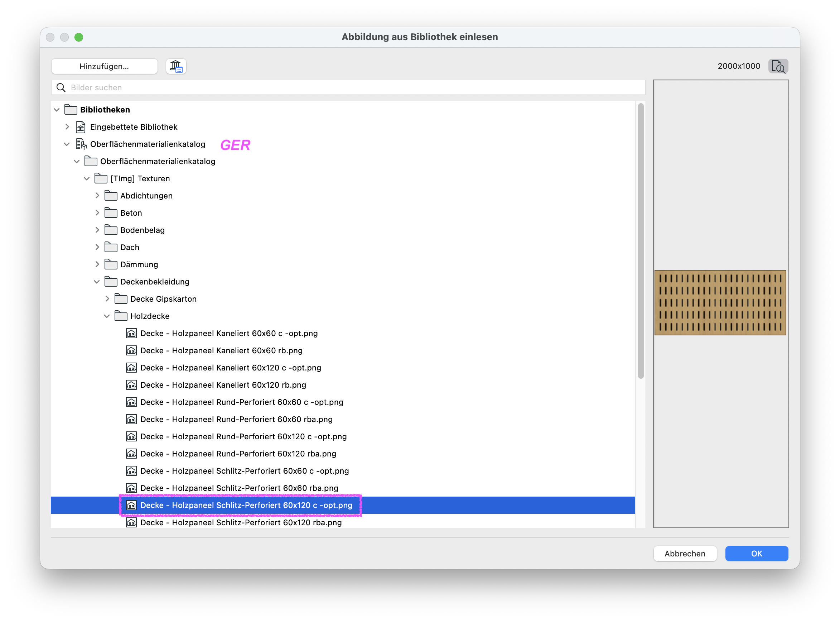Click the Eingebettete Bibliothek library icon

tap(81, 127)
